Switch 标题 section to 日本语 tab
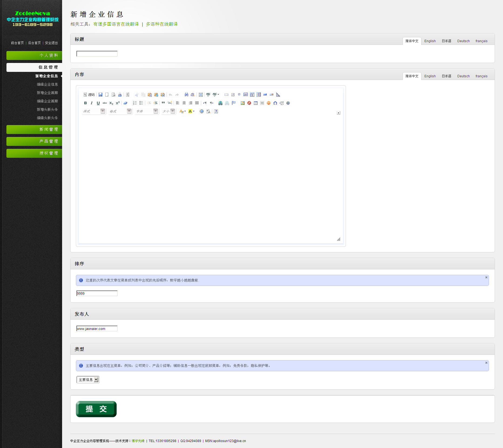 point(447,41)
